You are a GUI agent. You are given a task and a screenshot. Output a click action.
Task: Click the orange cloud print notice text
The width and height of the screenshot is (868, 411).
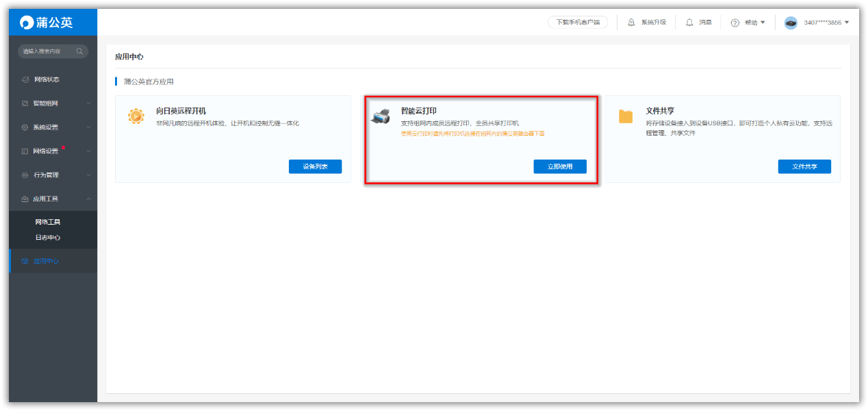[473, 134]
